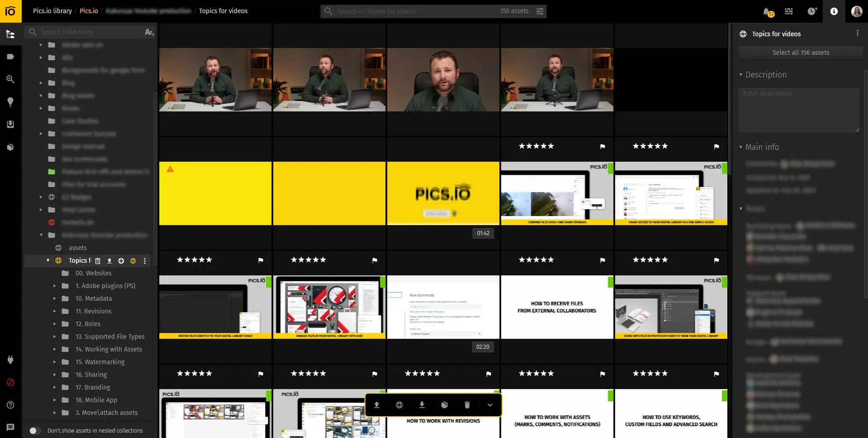Image resolution: width=868 pixels, height=438 pixels.
Task: Click download icon in floating bottom toolbar
Action: pos(422,405)
